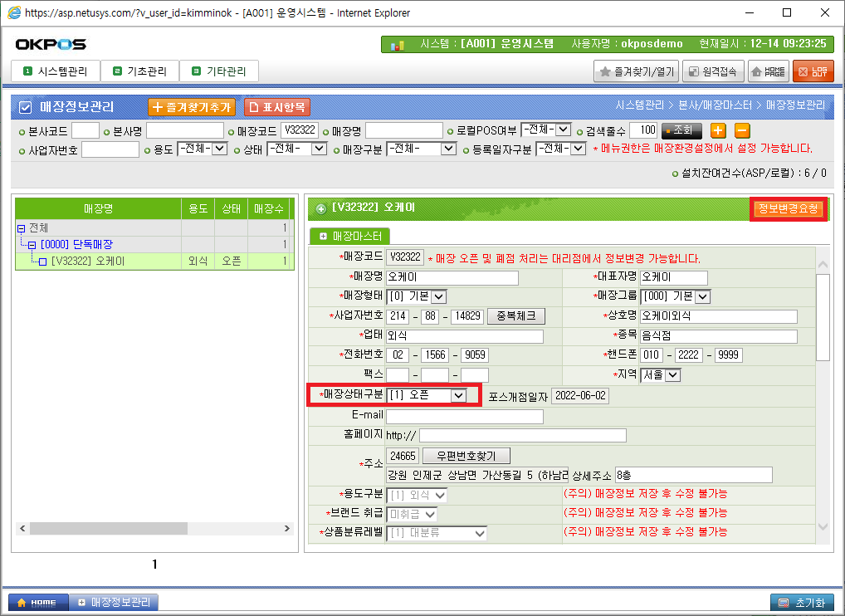
Task: Click the orange minus icon beside 조회
Action: click(742, 130)
